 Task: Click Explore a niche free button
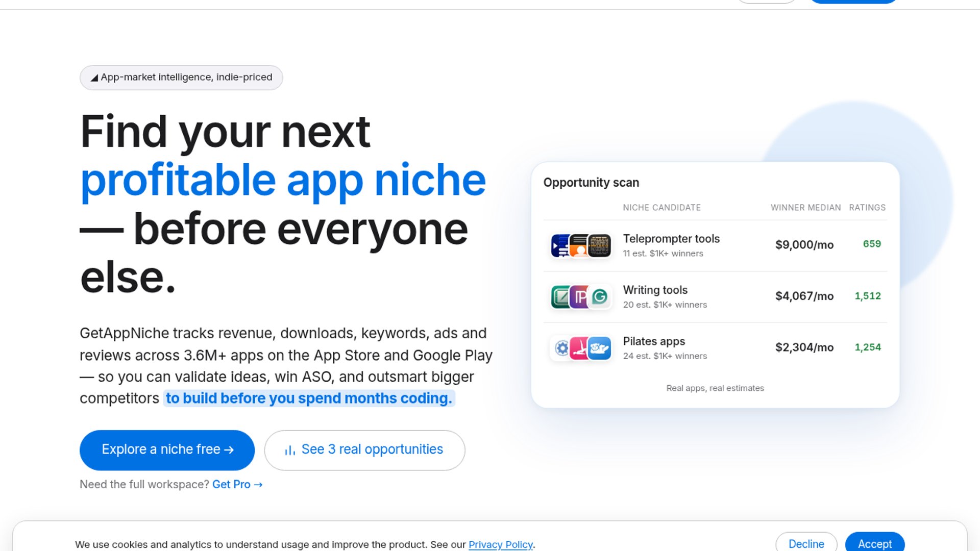(167, 450)
